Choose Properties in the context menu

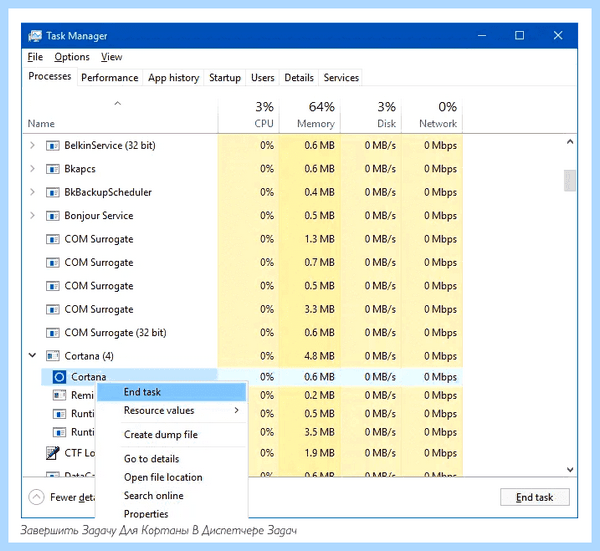click(171, 513)
